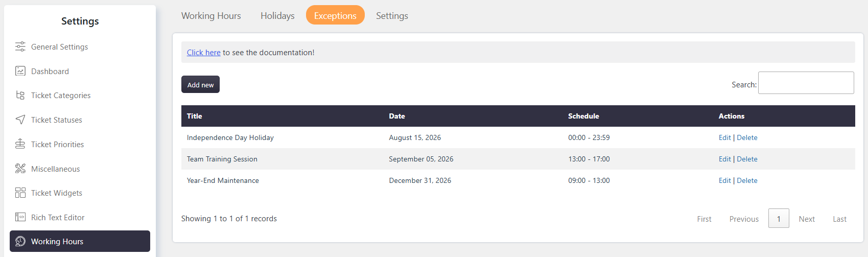Select the Dashboard chart icon
Image resolution: width=868 pixels, height=257 pixels.
[20, 71]
